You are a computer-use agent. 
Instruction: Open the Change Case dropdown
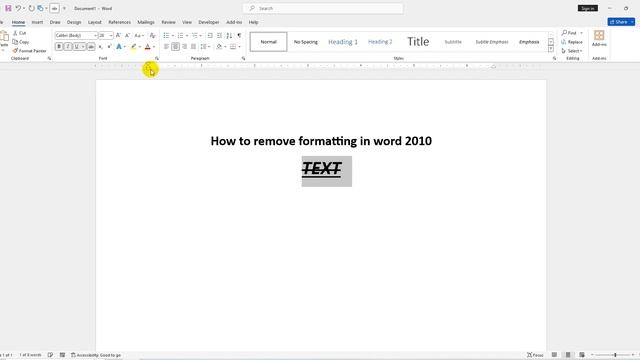coord(139,36)
